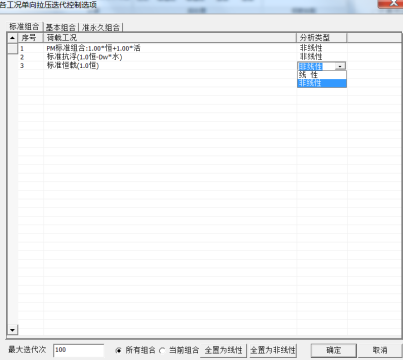Choose 线性 from the dropdown list
The height and width of the screenshot is (360, 404).
(322, 75)
